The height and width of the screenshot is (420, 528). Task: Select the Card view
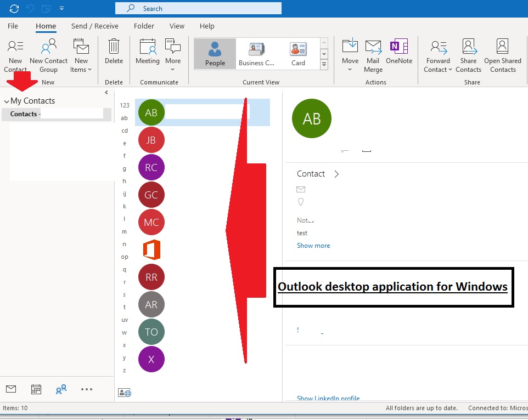point(298,54)
